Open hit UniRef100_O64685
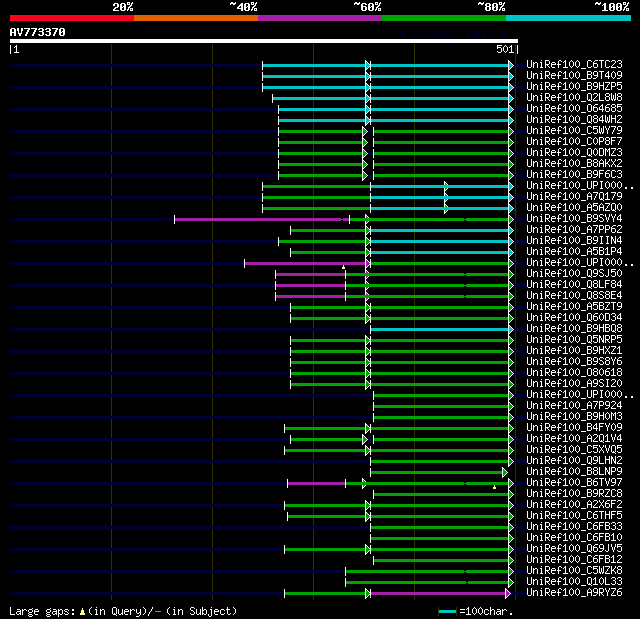Screen dimensions: 640x619 click(x=574, y=109)
